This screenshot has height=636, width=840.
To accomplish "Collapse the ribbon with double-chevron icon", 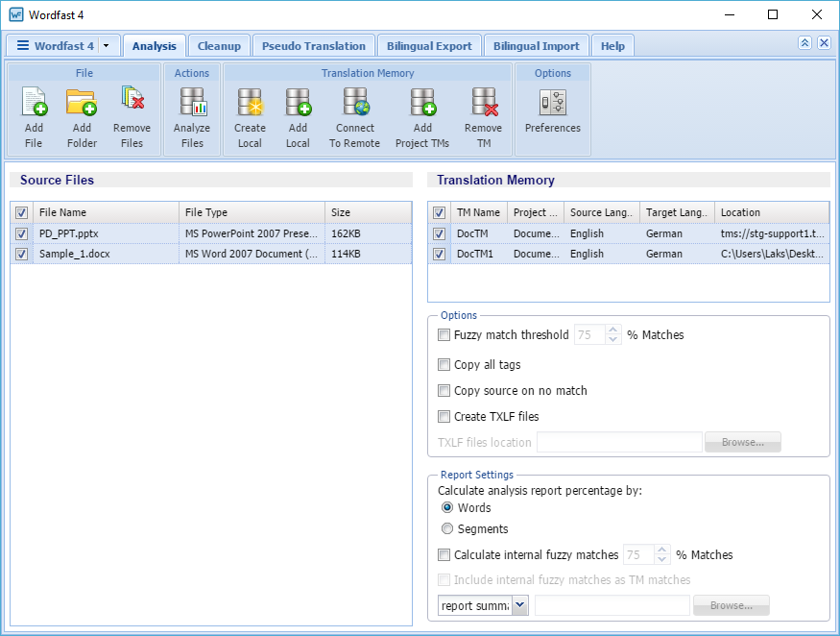I will click(804, 43).
